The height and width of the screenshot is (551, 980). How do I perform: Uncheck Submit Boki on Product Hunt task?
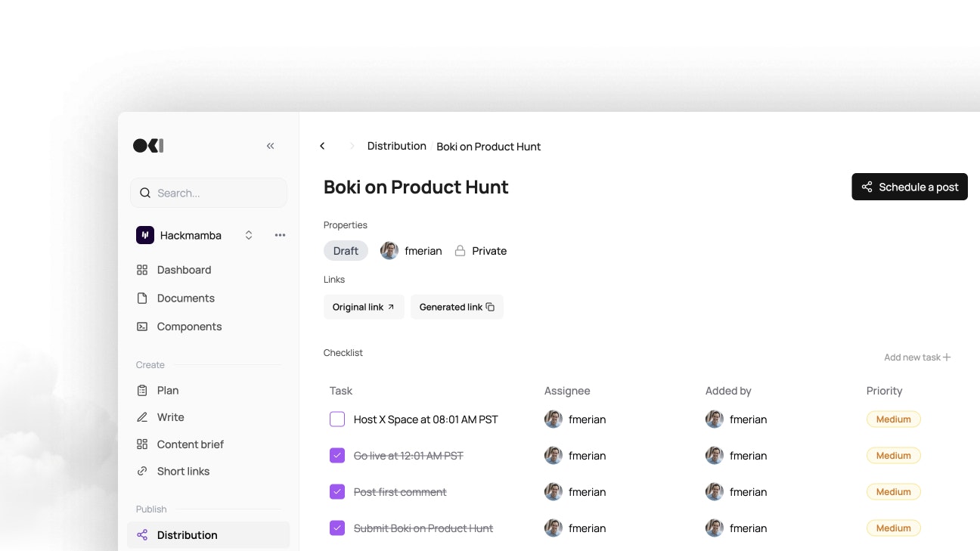[337, 528]
